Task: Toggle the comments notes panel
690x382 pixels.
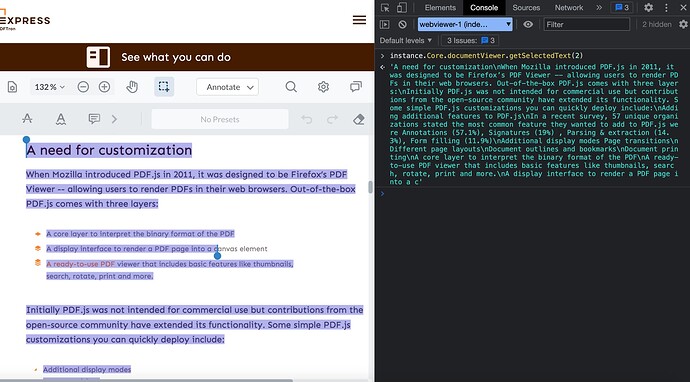Action: tap(356, 87)
